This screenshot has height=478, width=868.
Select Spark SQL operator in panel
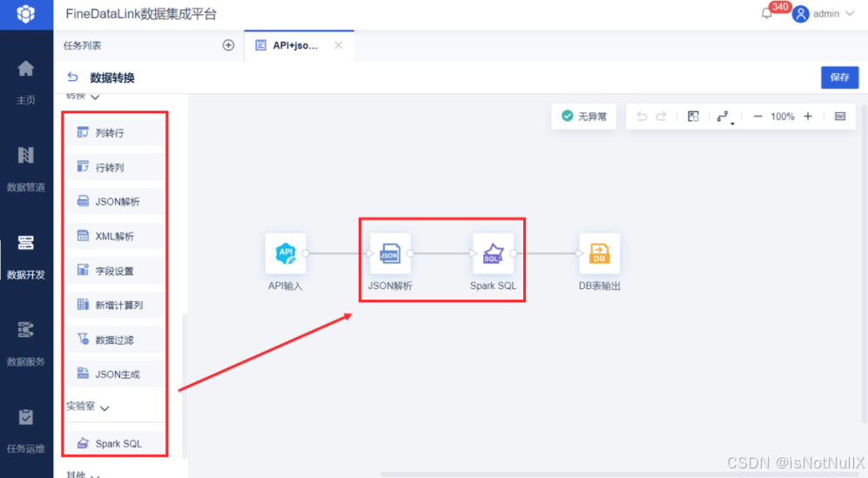tap(116, 444)
